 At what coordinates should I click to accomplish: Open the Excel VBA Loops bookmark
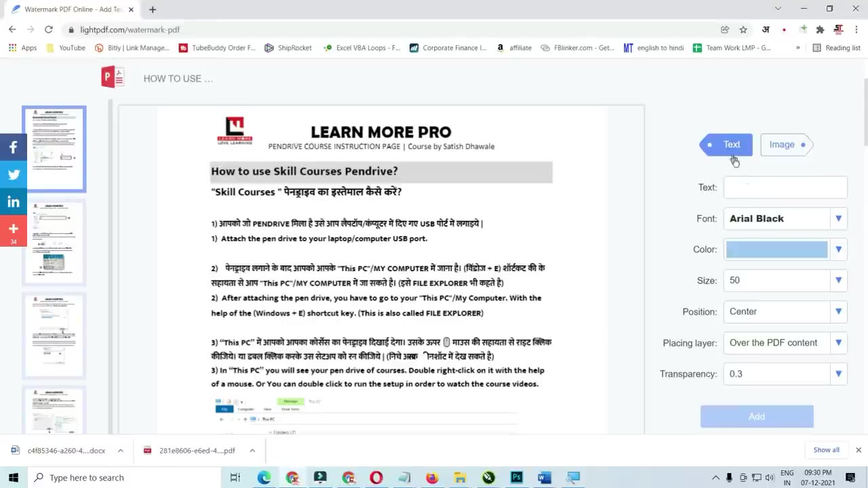pyautogui.click(x=361, y=47)
